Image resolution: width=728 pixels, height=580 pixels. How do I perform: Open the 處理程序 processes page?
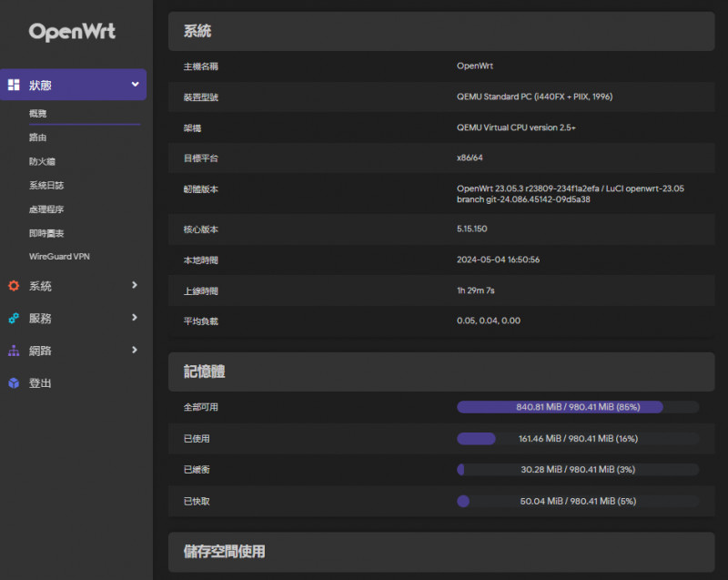(x=46, y=209)
